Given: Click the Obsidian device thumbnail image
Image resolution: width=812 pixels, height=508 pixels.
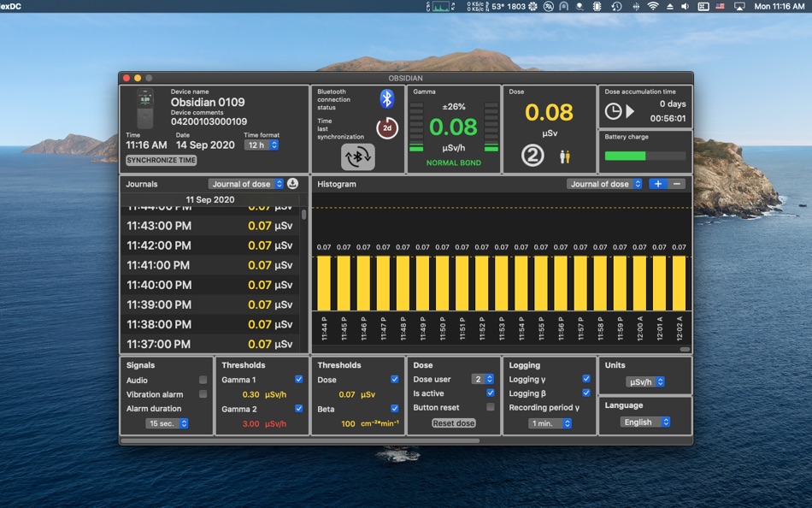Looking at the screenshot, I should [145, 109].
